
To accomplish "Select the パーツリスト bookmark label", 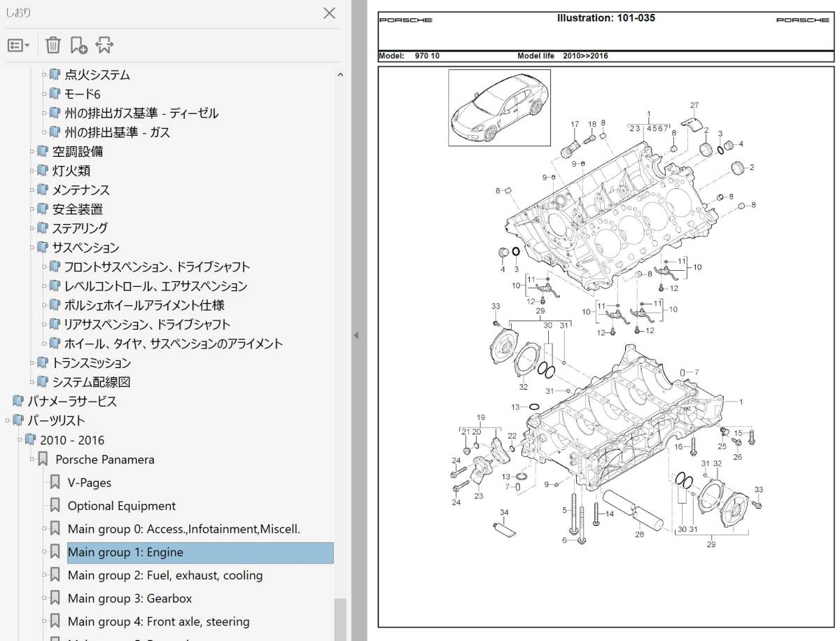I will [x=56, y=421].
